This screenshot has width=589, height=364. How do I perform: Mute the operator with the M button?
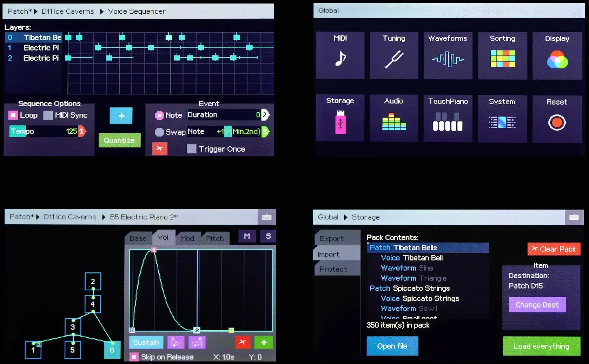click(x=247, y=236)
